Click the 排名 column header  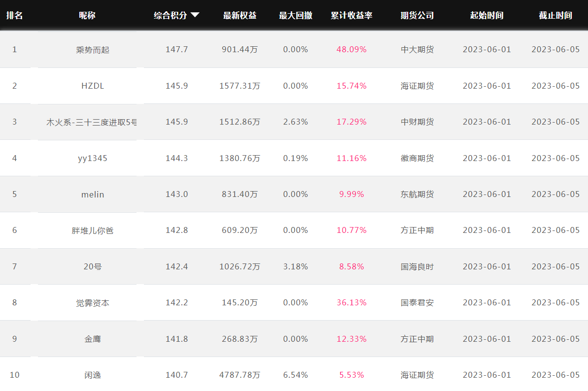[15, 15]
